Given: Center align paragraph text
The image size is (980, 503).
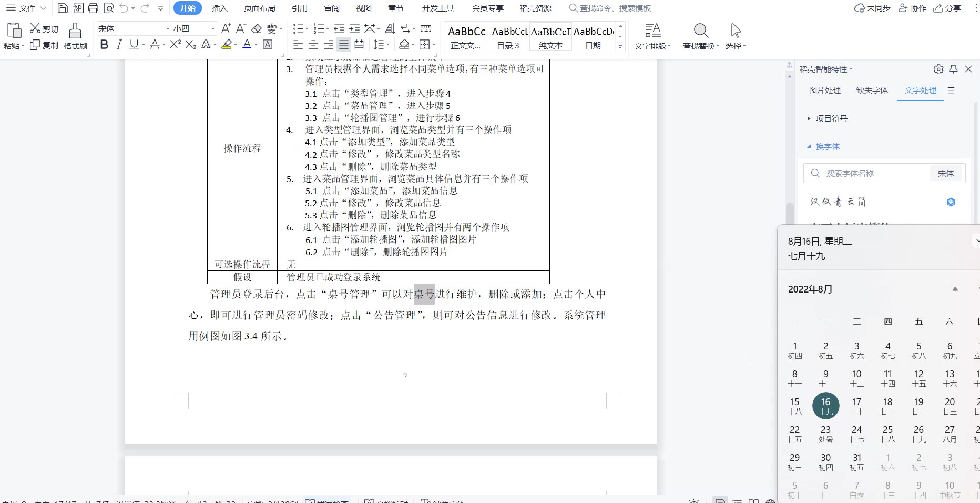Looking at the screenshot, I should (313, 45).
